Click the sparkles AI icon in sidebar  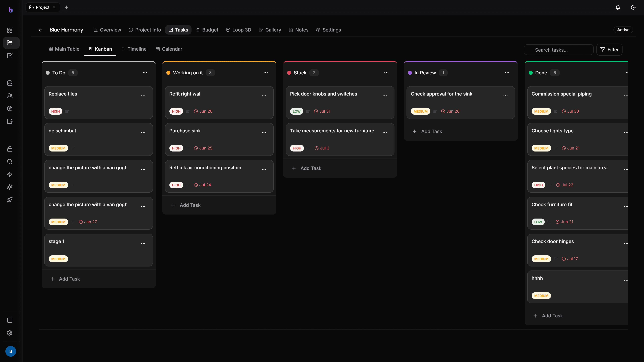[x=10, y=187]
